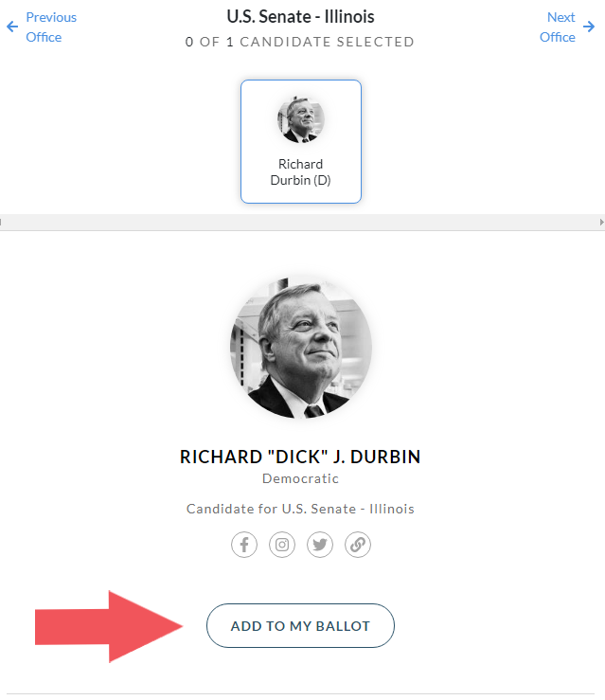Image resolution: width=605 pixels, height=700 pixels.
Task: Click the scrollbar's left edge arrow
Action: [1, 222]
